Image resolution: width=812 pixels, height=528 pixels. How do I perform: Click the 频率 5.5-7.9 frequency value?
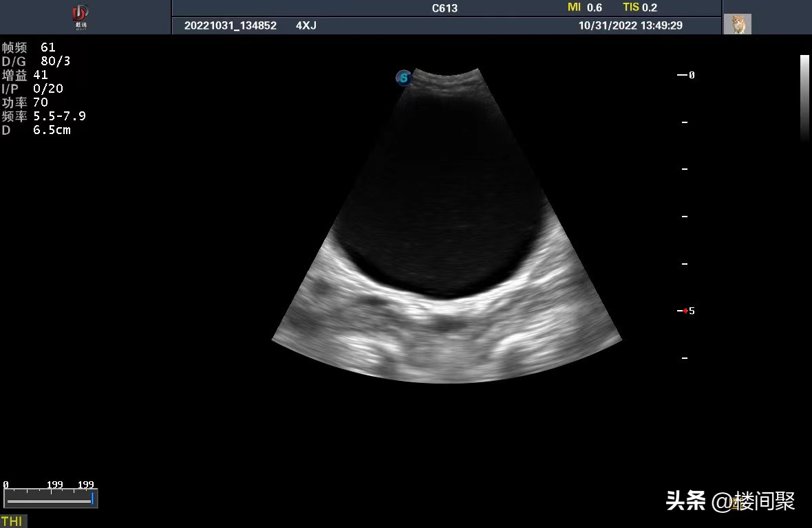point(43,115)
